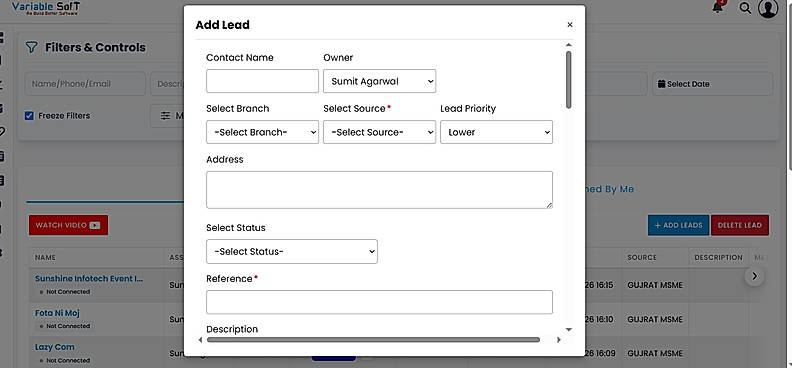
Task: Click the Contact Name input field
Action: (262, 81)
